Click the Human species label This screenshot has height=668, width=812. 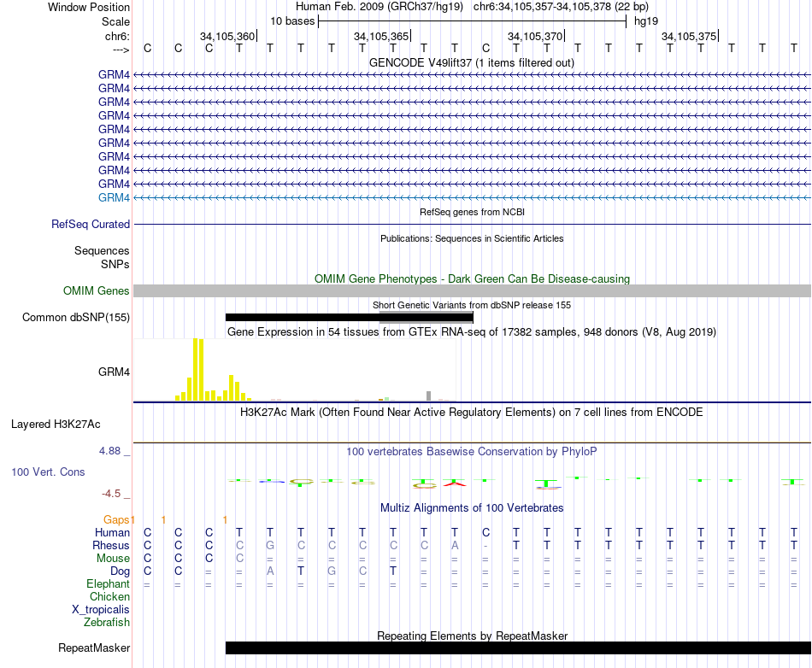pyautogui.click(x=112, y=532)
